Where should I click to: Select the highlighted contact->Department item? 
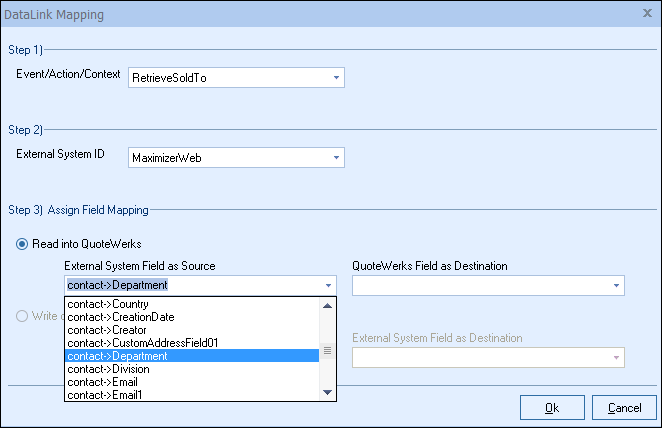[190, 355]
